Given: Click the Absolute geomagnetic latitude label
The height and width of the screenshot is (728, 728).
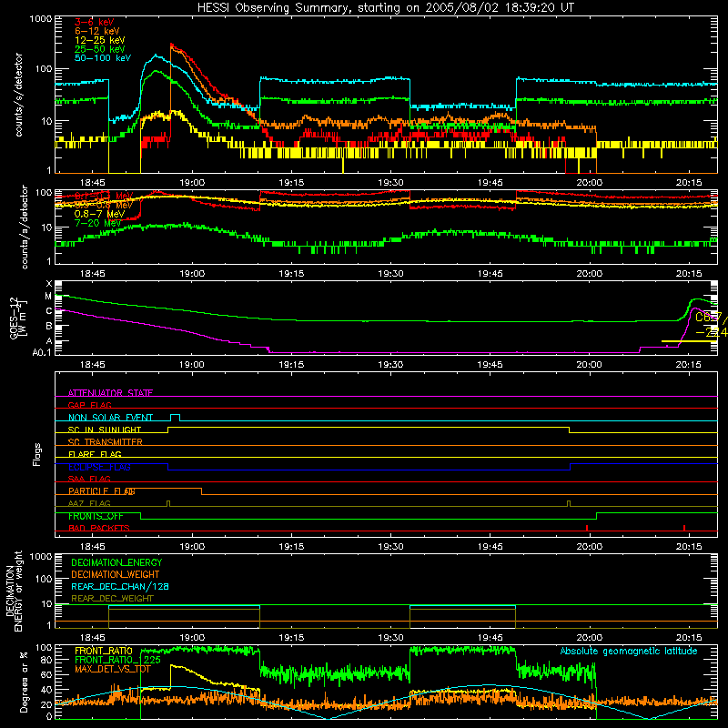Looking at the screenshot, I should (x=629, y=651).
